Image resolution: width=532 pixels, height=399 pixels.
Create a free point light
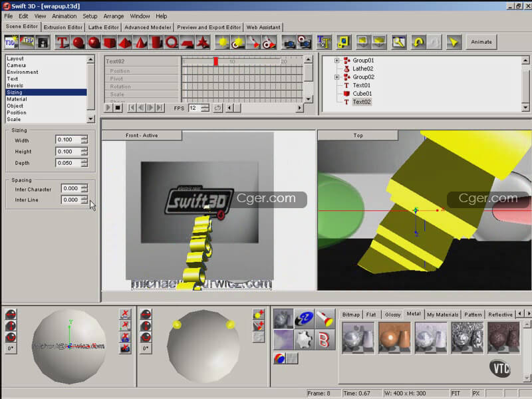(x=223, y=42)
